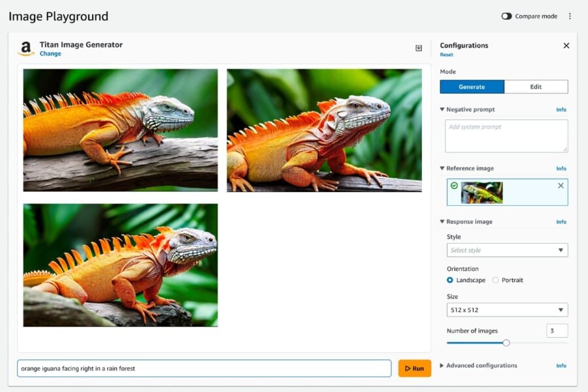Open the Size 512 x 512 dropdown
588x392 pixels.
coord(507,310)
